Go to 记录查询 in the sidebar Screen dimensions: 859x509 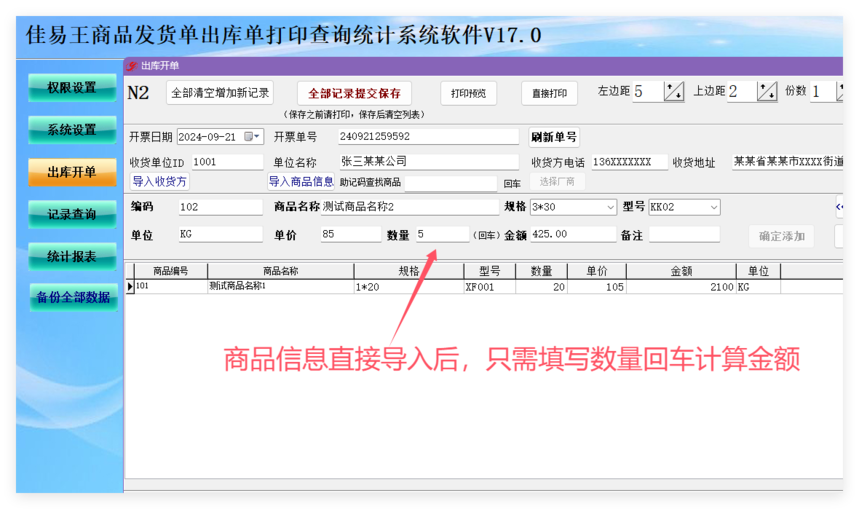point(72,214)
